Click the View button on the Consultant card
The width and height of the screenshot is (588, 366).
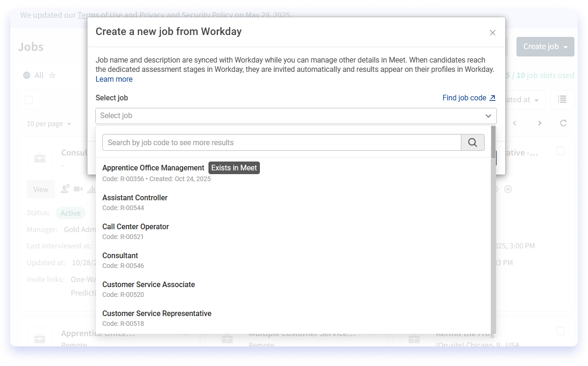[x=41, y=189]
